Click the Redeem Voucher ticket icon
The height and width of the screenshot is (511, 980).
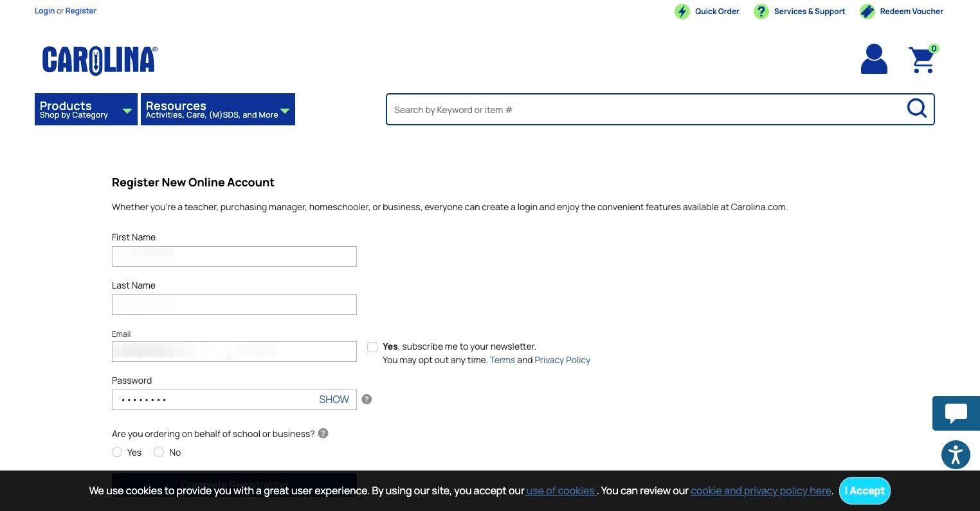(867, 12)
